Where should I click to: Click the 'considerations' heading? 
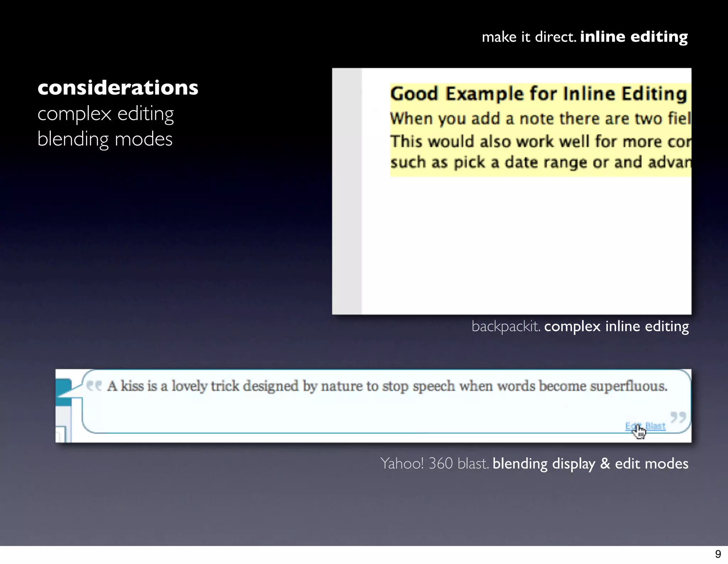tap(118, 88)
